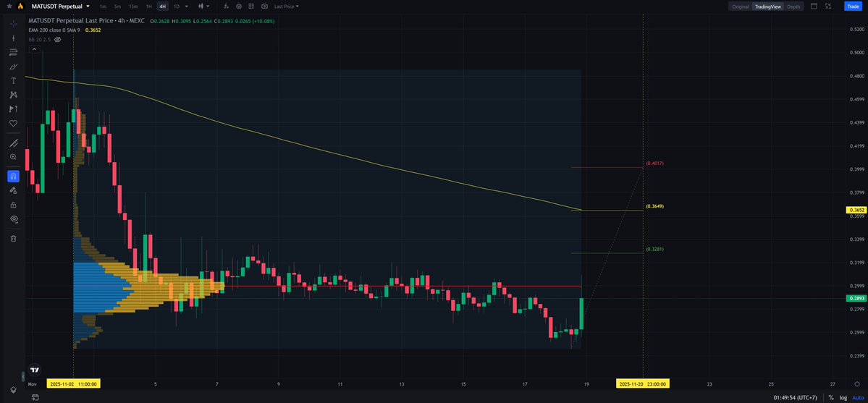
Task: Open the chart info circle icon
Action: tap(239, 6)
